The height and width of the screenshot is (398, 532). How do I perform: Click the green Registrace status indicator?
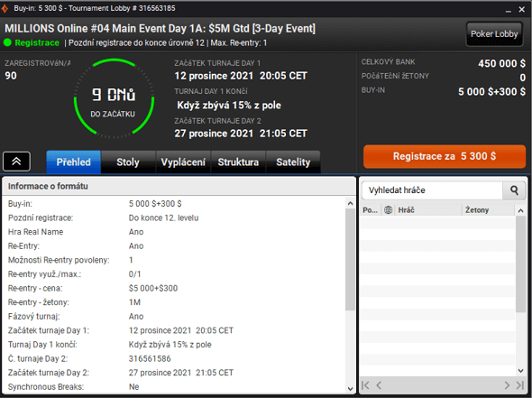(x=7, y=42)
